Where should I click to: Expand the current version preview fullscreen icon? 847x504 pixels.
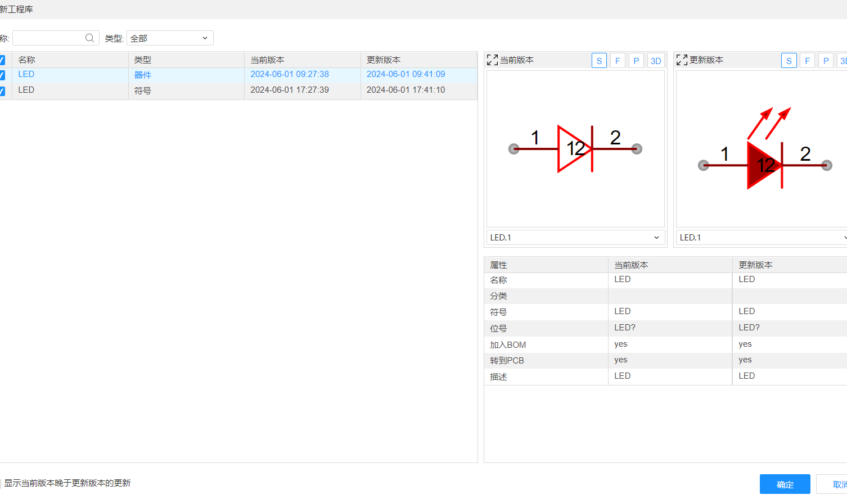coord(492,60)
